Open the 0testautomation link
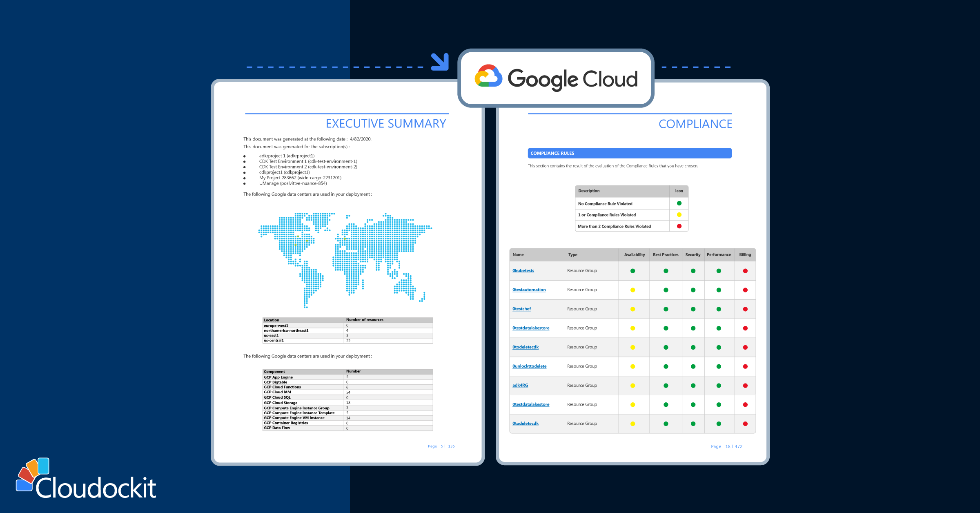Viewport: 980px width, 513px height. coord(529,290)
